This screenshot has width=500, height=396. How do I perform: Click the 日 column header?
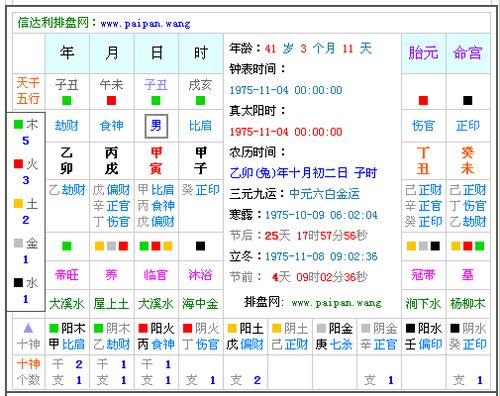tap(156, 53)
